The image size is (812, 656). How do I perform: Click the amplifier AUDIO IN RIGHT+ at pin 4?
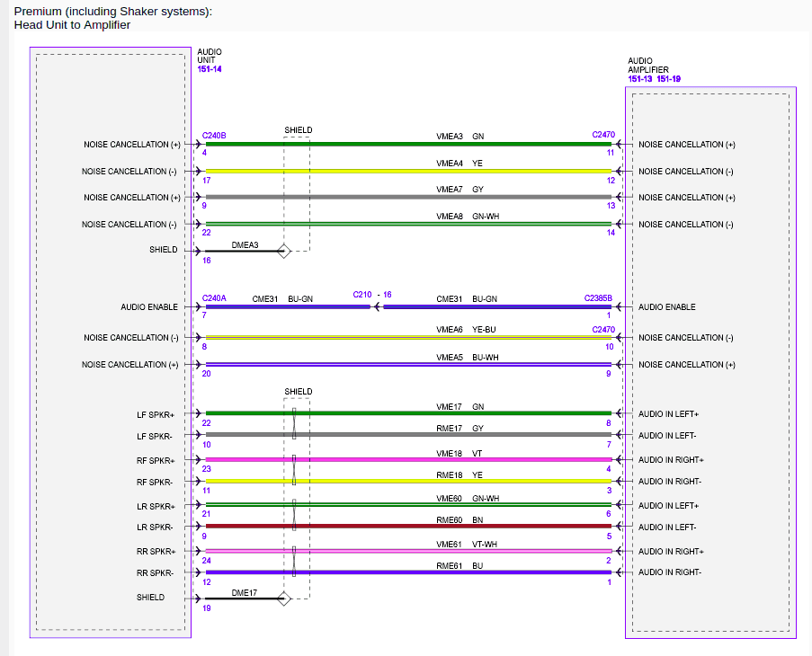[671, 460]
